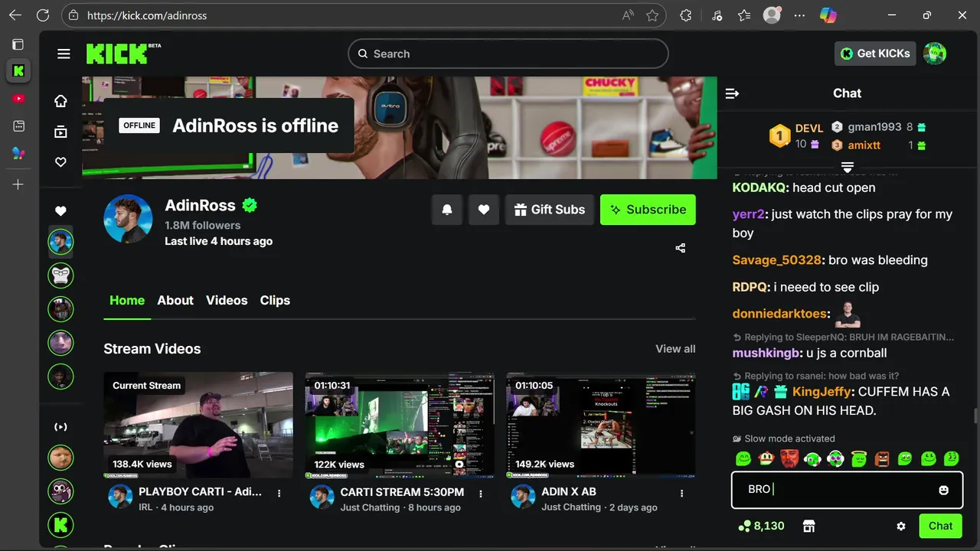Click the Gift Subs button
The image size is (980, 551).
click(550, 210)
